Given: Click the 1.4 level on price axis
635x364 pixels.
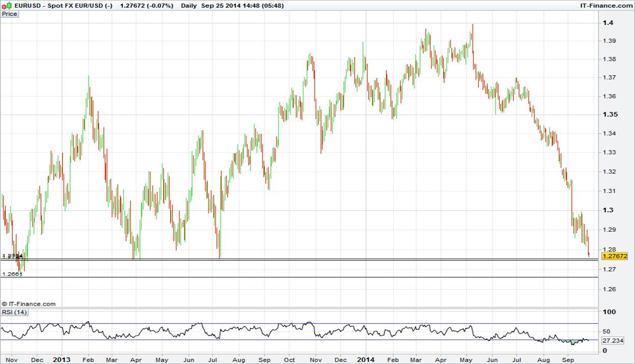Looking at the screenshot, I should tap(608, 23).
